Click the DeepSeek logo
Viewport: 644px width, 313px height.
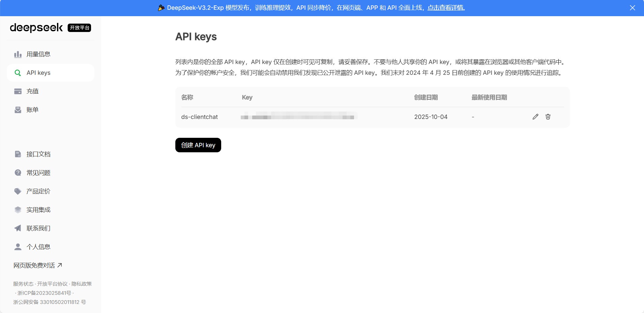pyautogui.click(x=36, y=28)
